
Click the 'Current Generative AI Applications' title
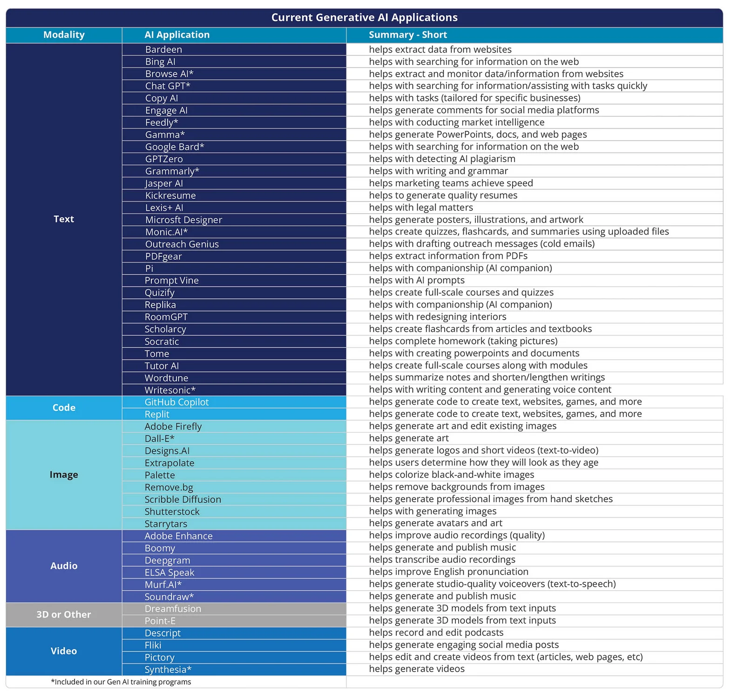tap(364, 18)
